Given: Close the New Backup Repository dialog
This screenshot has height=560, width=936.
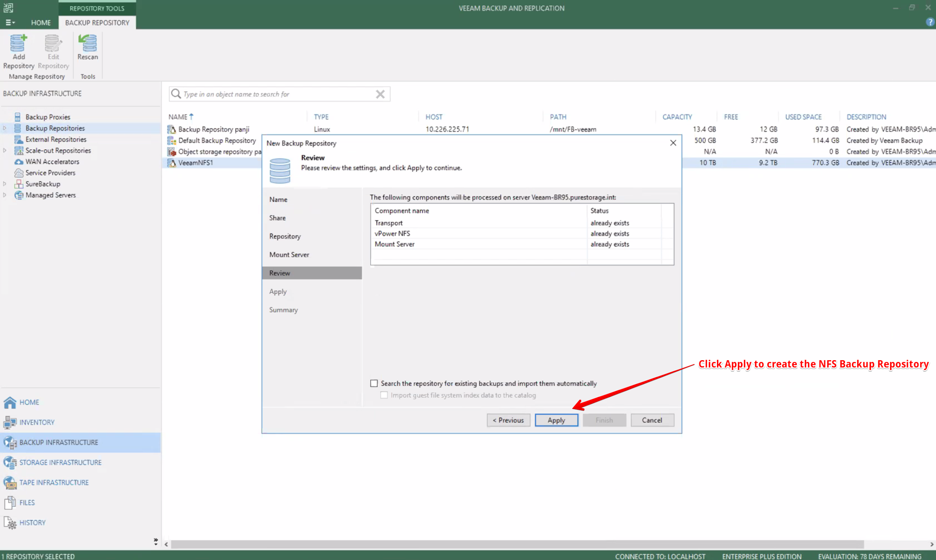Looking at the screenshot, I should click(x=673, y=143).
